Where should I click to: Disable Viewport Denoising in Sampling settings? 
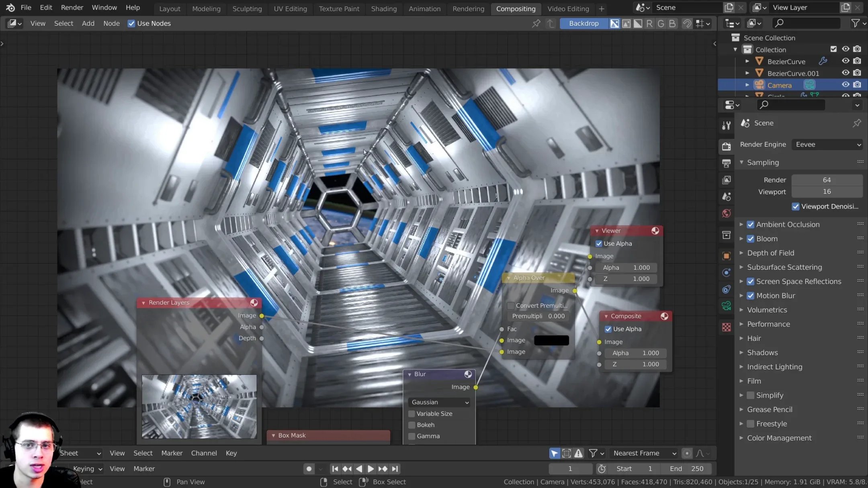click(x=796, y=206)
